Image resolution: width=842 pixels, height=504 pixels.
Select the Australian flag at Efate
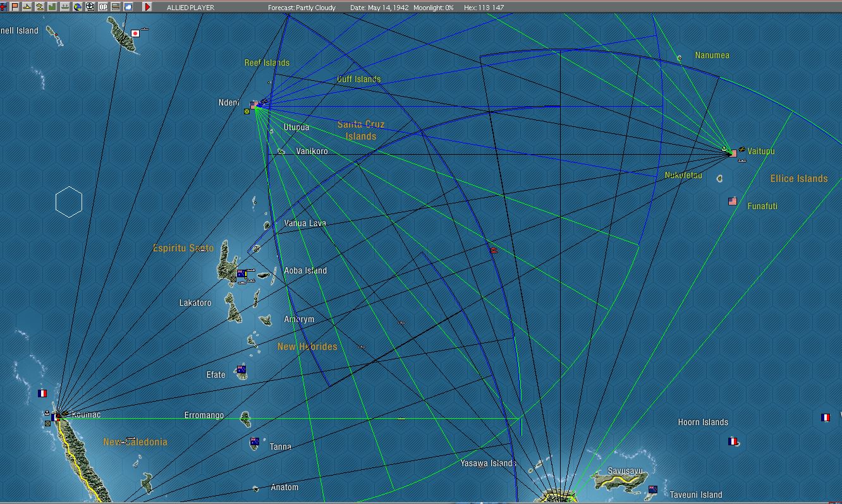241,369
